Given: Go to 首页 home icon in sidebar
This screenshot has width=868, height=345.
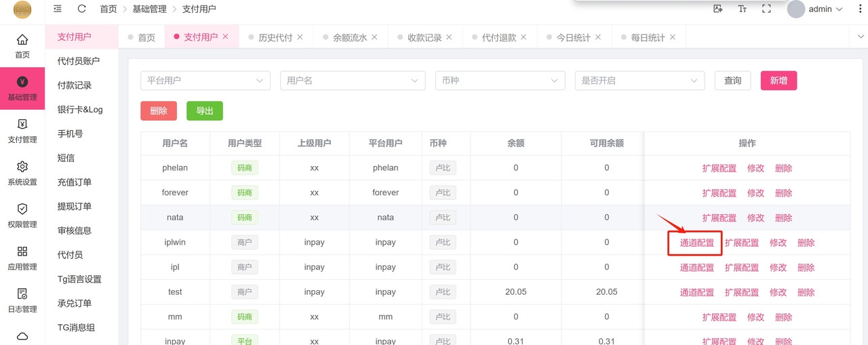Looking at the screenshot, I should 22,46.
